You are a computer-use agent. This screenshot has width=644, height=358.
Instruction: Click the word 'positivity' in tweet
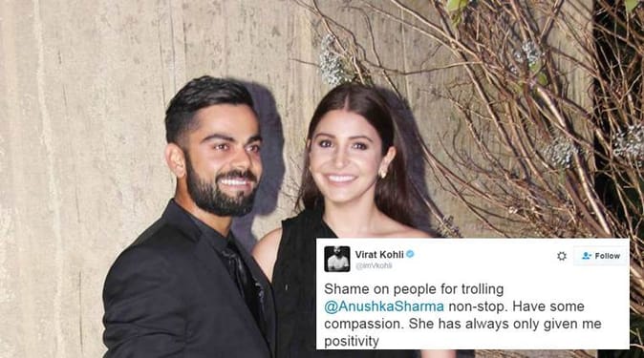pos(352,342)
